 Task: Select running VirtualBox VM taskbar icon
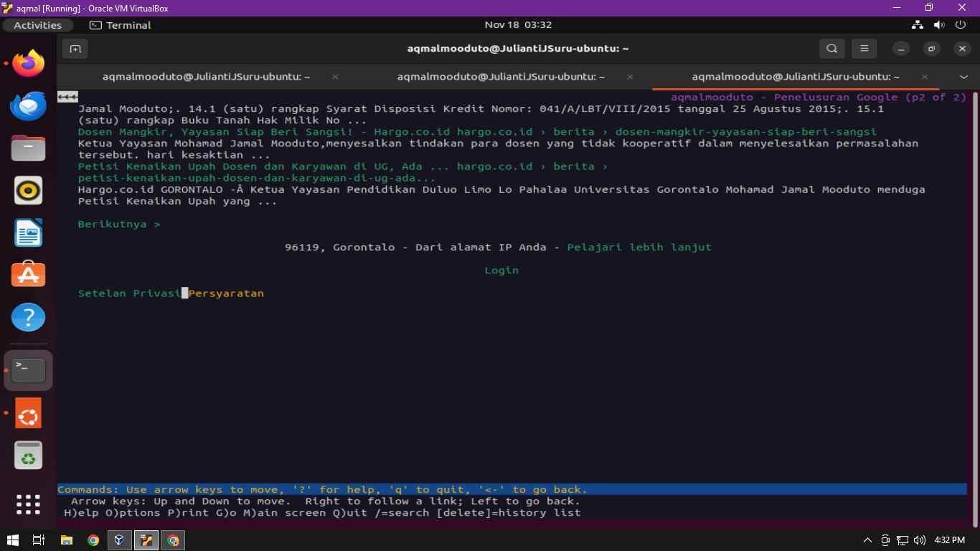pyautogui.click(x=146, y=540)
